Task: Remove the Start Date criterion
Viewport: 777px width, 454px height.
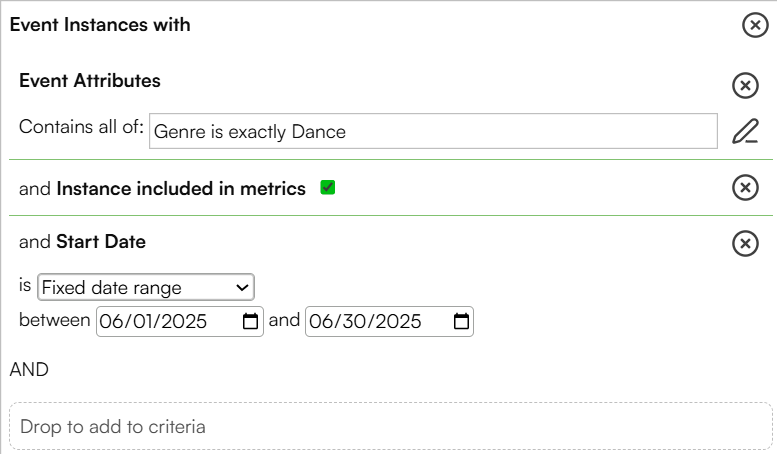Action: 745,243
